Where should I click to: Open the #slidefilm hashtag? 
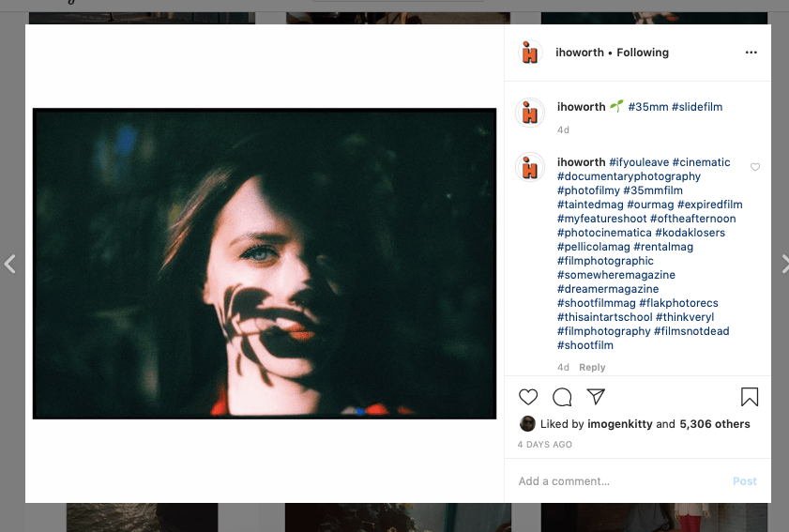pyautogui.click(x=697, y=107)
